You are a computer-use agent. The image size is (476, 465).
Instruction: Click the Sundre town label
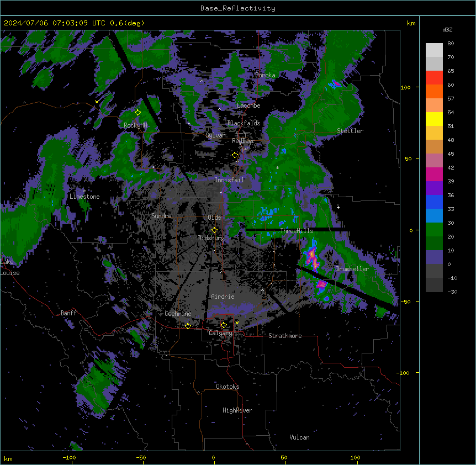click(x=161, y=216)
